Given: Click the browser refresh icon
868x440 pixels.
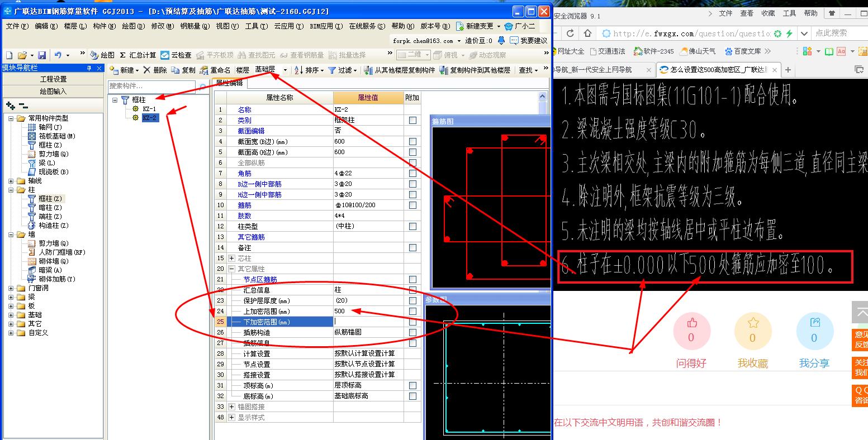Looking at the screenshot, I should (570, 34).
